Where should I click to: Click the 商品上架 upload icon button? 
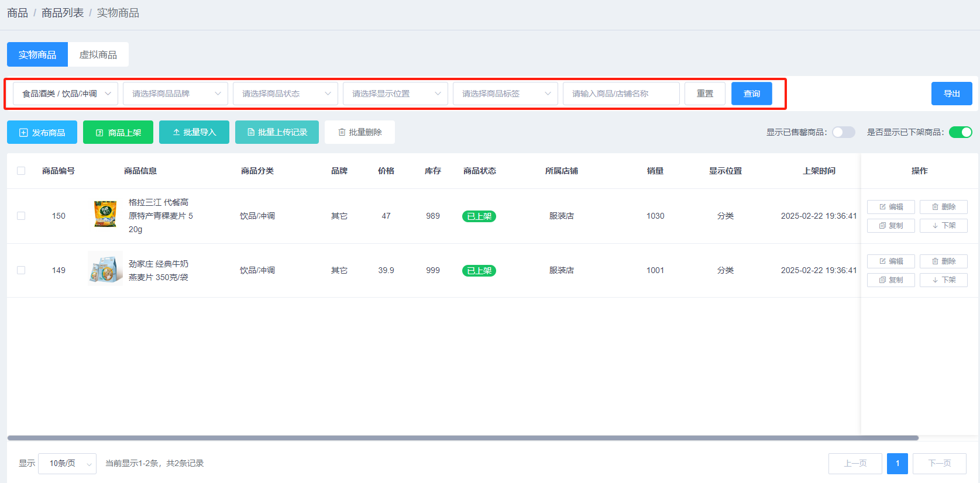(118, 133)
